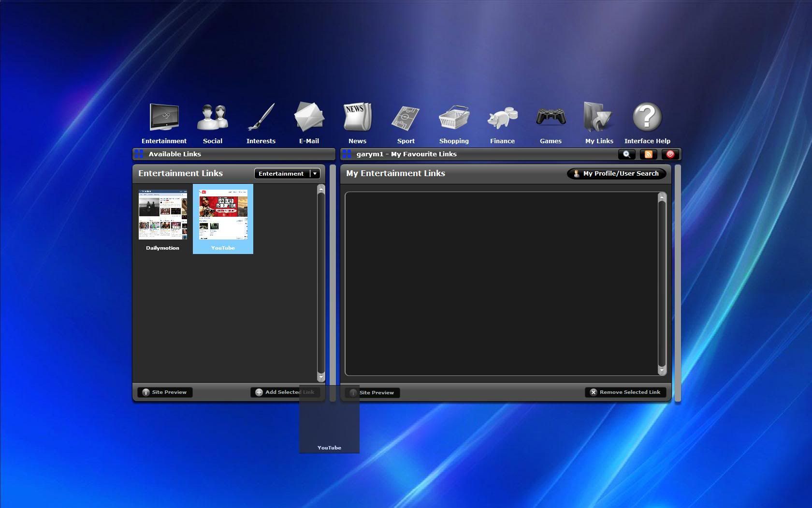Select the Sport pitch icon
The height and width of the screenshot is (508, 812).
point(406,118)
